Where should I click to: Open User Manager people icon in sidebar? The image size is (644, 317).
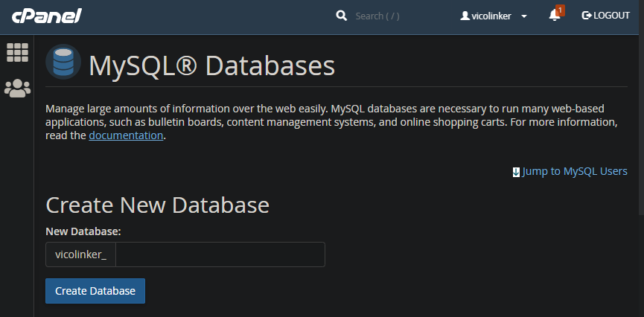(17, 89)
